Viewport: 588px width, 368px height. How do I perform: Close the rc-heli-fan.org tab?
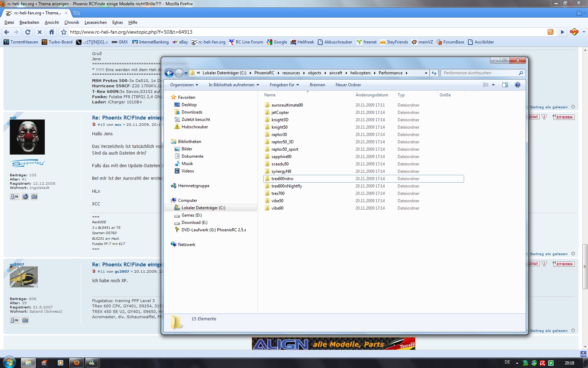(66, 13)
